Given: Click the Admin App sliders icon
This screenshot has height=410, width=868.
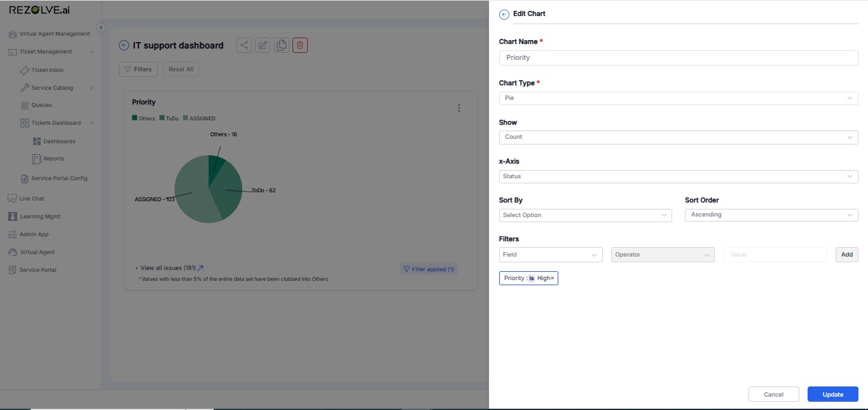Looking at the screenshot, I should pos(12,234).
